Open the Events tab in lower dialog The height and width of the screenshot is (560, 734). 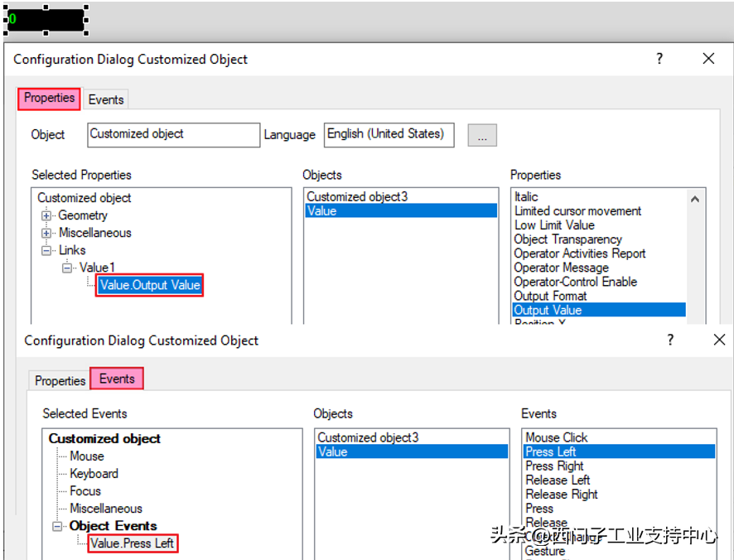[x=117, y=379]
